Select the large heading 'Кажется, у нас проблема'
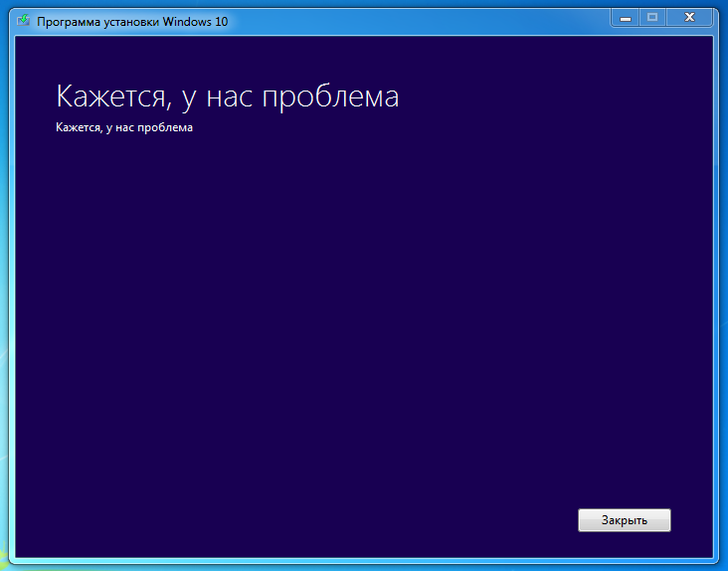Image resolution: width=728 pixels, height=571 pixels. tap(228, 97)
